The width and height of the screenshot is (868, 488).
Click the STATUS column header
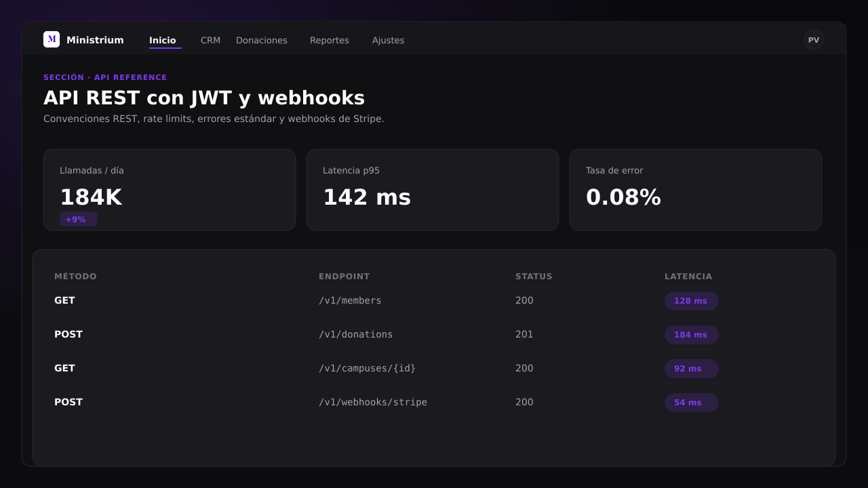(534, 277)
